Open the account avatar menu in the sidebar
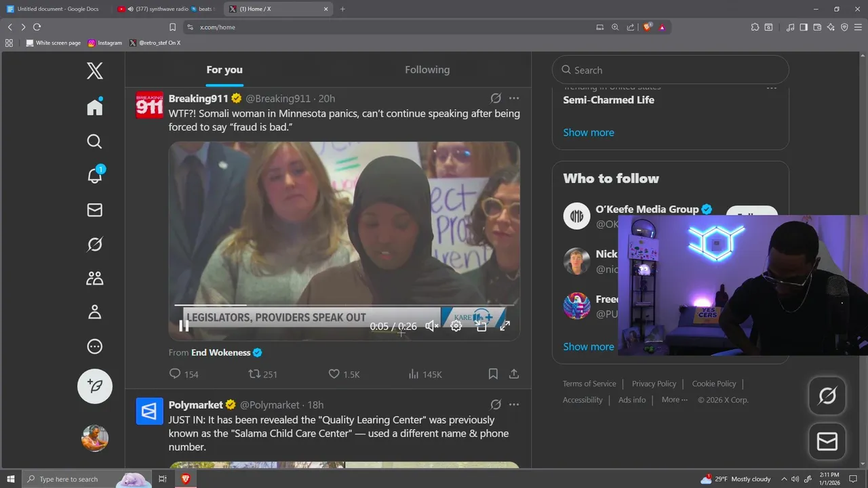The height and width of the screenshot is (488, 868). point(95,438)
